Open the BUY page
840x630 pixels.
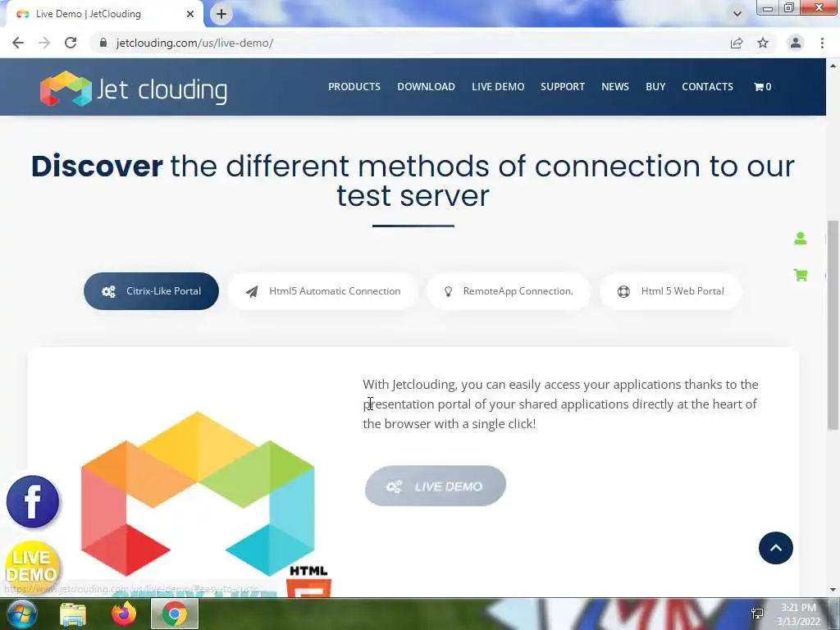coord(655,87)
